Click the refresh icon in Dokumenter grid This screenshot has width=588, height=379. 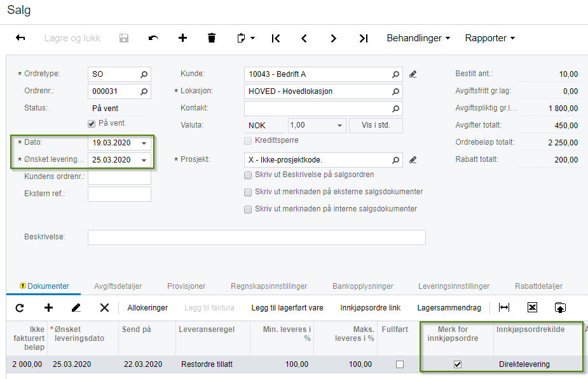coord(20,308)
